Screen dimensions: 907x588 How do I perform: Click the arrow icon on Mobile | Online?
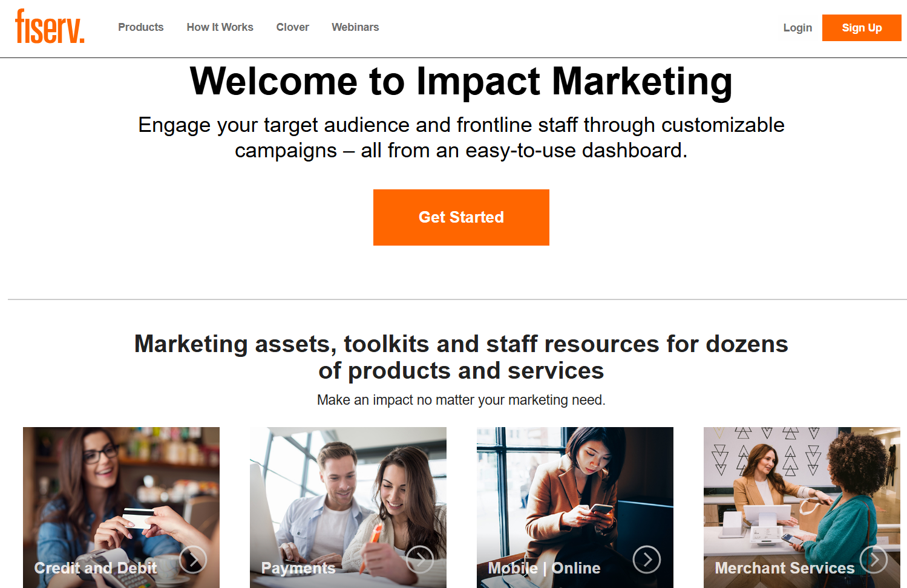(647, 560)
